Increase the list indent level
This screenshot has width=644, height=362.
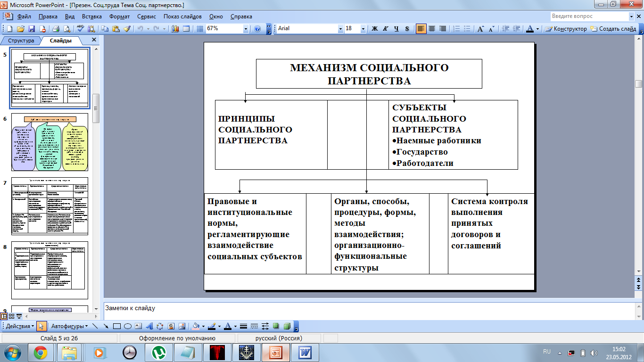pyautogui.click(x=516, y=28)
